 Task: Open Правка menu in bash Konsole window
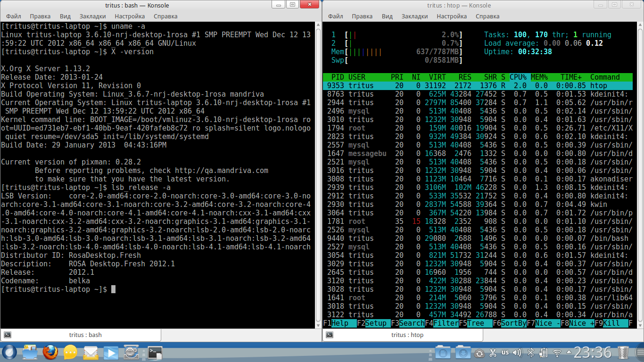click(40, 16)
